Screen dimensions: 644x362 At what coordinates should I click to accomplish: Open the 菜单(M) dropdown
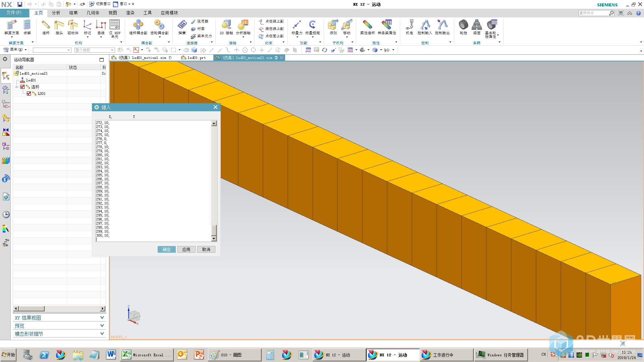pyautogui.click(x=15, y=50)
